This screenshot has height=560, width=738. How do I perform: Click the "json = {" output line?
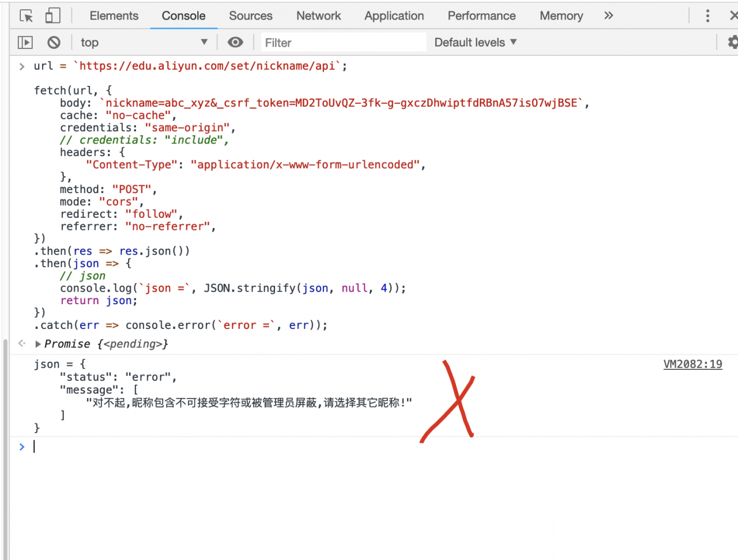60,364
